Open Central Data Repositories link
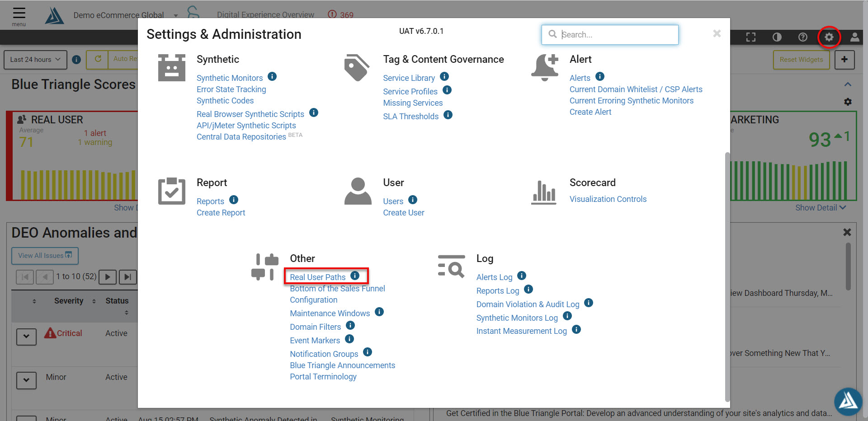Viewport: 868px width, 421px height. tap(241, 137)
